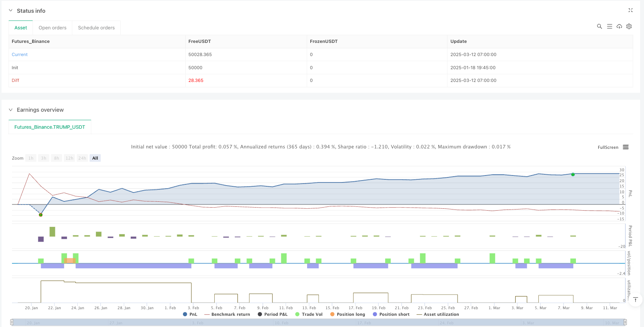Switch to the Open orders tab
The width and height of the screenshot is (644, 327).
tap(53, 28)
